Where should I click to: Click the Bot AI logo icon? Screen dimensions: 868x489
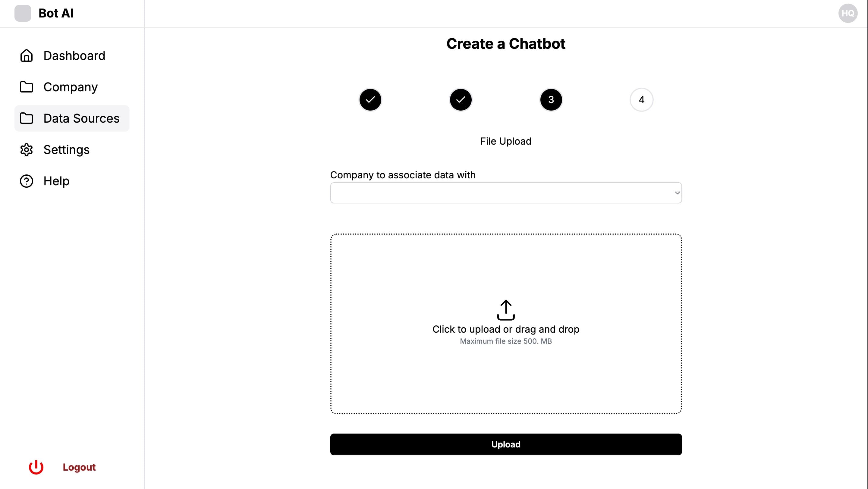(x=23, y=13)
